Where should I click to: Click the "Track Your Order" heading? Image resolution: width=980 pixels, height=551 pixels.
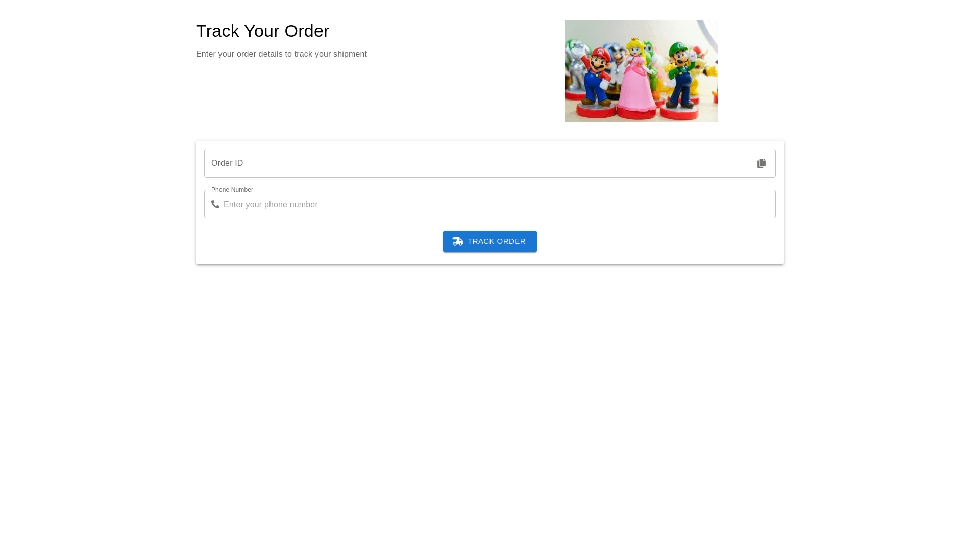pyautogui.click(x=263, y=31)
